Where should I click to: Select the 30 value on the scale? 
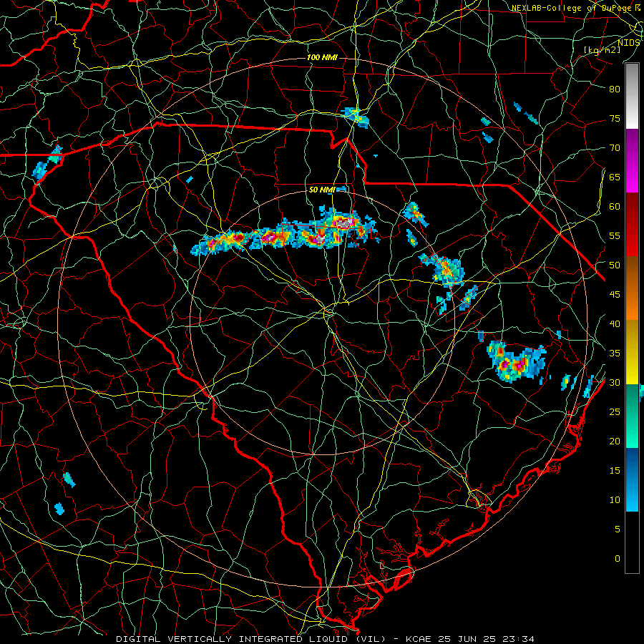(x=615, y=382)
